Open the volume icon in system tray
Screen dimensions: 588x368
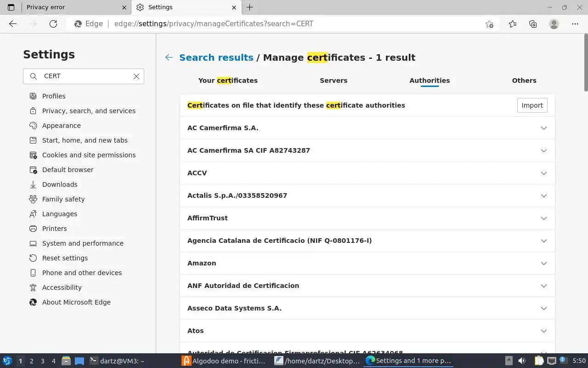(x=522, y=361)
